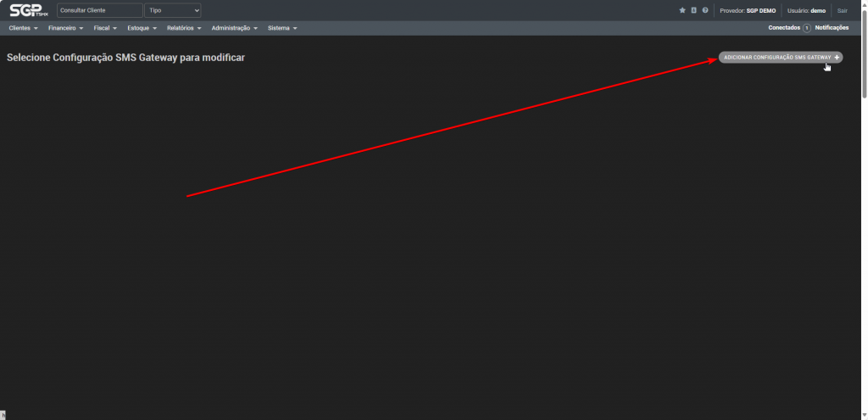Open the Clientes dropdown menu

(23, 28)
